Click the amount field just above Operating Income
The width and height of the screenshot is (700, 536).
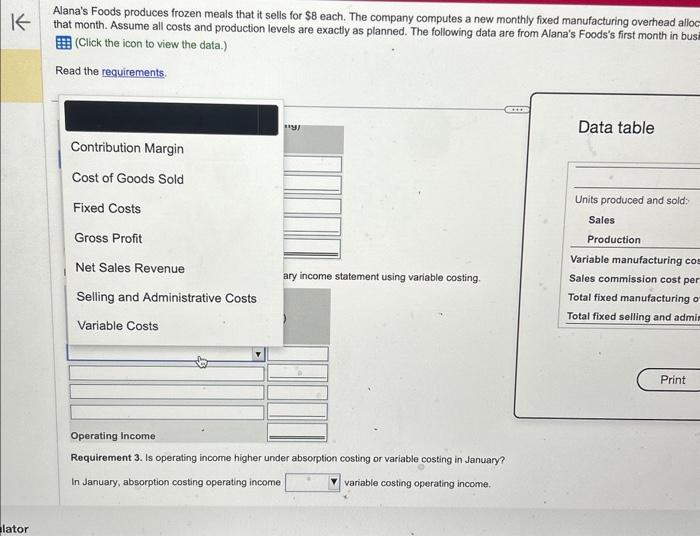click(x=297, y=411)
